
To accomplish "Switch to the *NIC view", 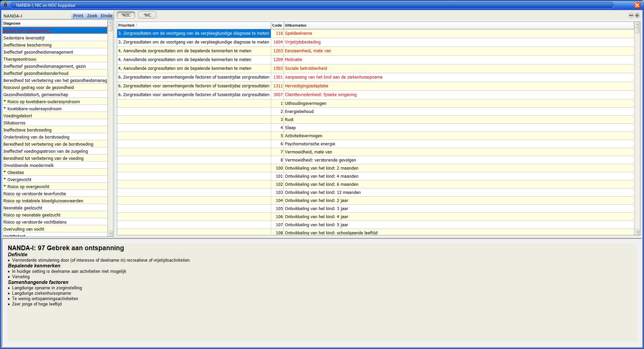I will tap(147, 15).
